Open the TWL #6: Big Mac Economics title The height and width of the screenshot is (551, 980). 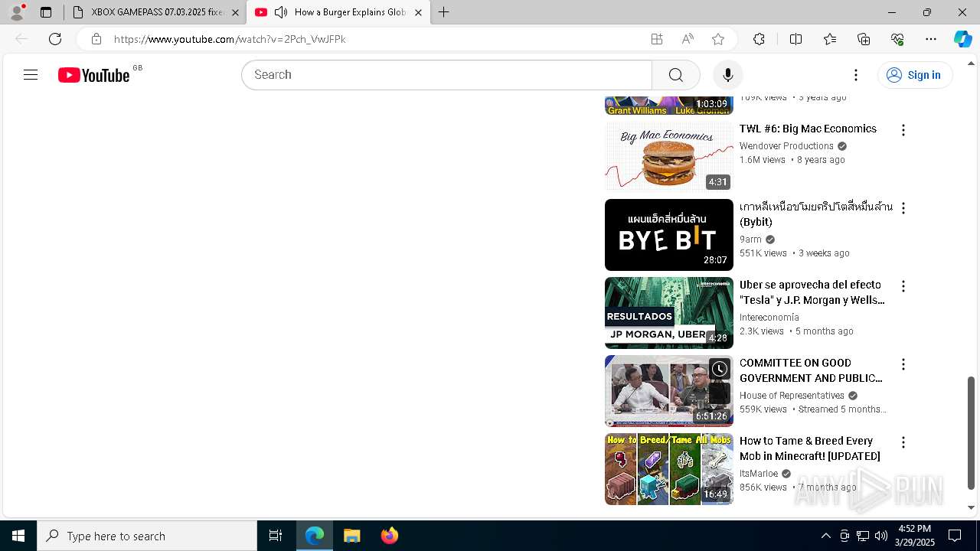click(x=808, y=129)
